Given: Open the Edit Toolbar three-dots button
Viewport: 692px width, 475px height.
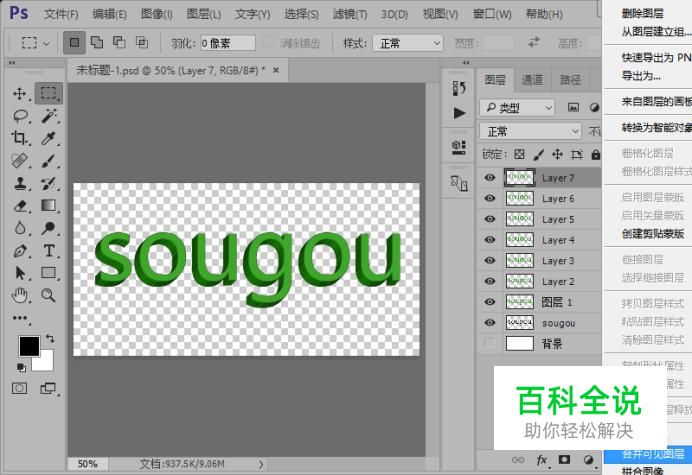Looking at the screenshot, I should coord(19,318).
